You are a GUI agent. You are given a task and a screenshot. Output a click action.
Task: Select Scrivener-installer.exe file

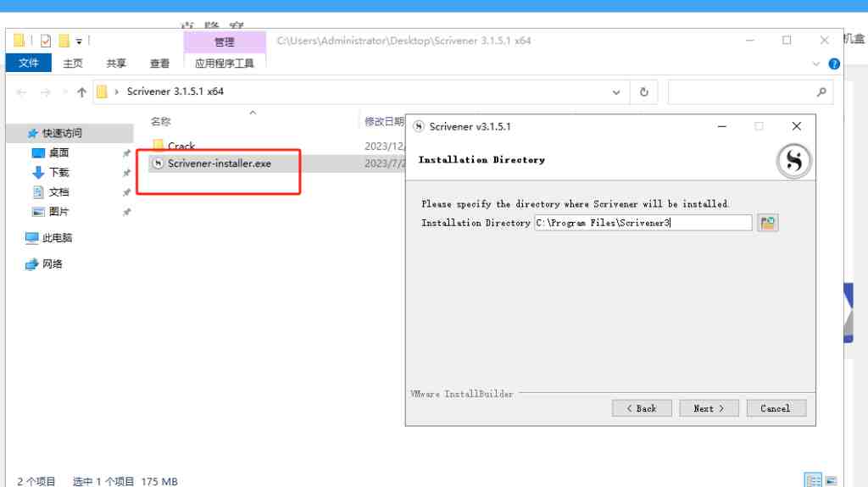(220, 163)
